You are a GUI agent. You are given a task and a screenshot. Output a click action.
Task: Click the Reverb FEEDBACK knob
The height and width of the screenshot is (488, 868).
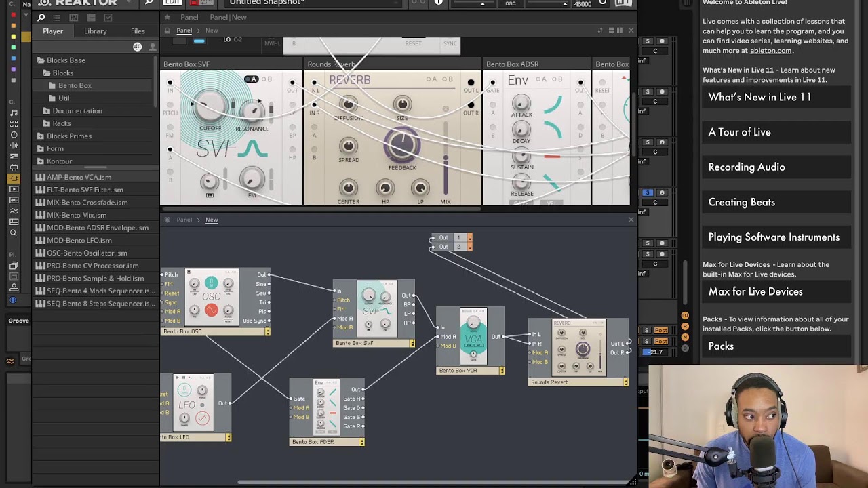coord(402,144)
